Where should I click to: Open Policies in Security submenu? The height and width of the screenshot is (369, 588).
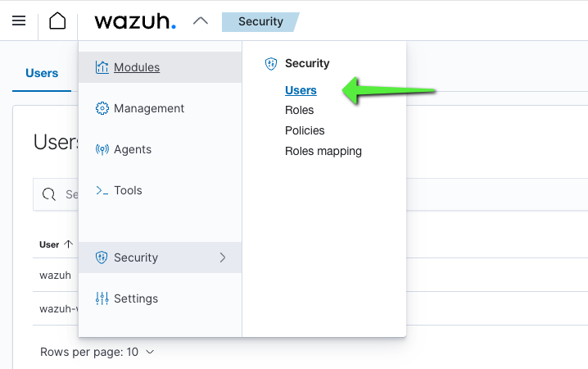(305, 130)
